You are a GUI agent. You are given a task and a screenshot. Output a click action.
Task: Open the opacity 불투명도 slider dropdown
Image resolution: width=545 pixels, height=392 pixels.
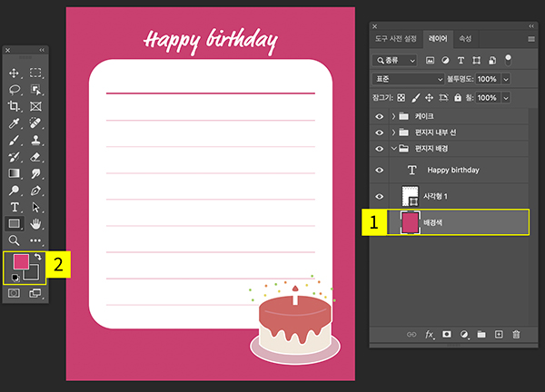pyautogui.click(x=506, y=79)
